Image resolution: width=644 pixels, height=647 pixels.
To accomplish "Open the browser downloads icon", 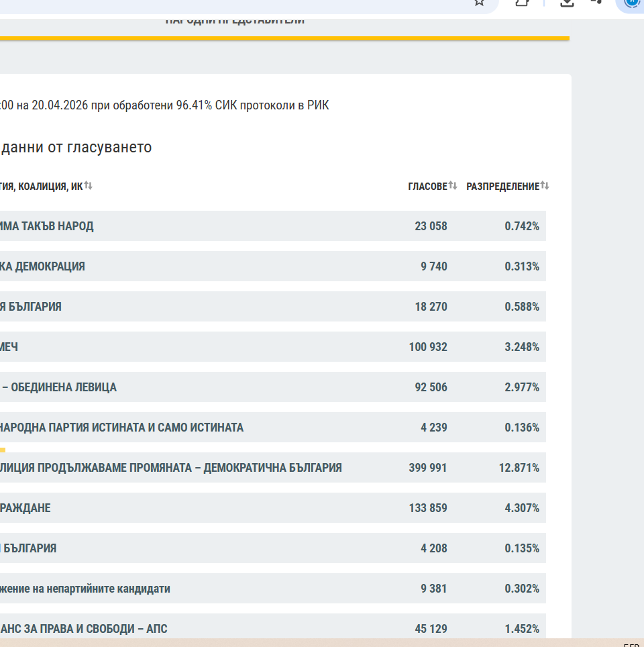I will [x=567, y=2].
